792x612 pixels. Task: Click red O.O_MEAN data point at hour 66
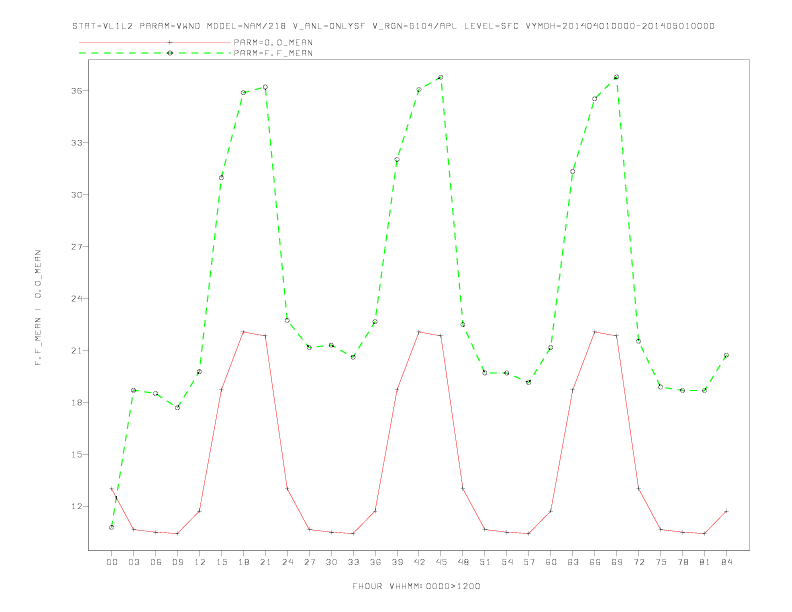click(x=595, y=332)
